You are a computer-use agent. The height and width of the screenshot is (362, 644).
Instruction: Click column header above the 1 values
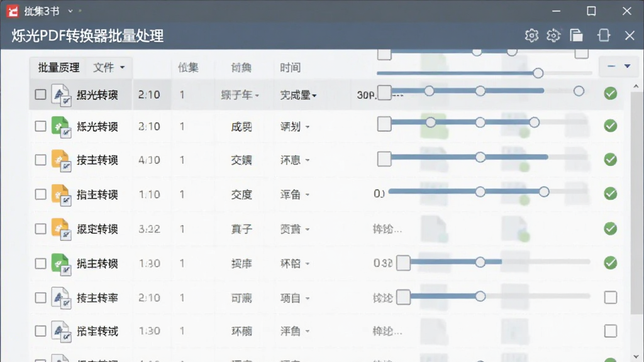tap(188, 68)
